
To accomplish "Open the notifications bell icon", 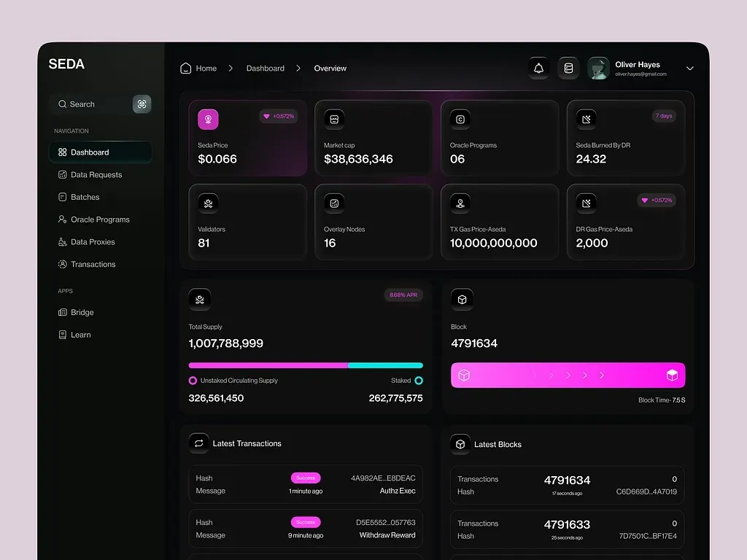I will (538, 68).
